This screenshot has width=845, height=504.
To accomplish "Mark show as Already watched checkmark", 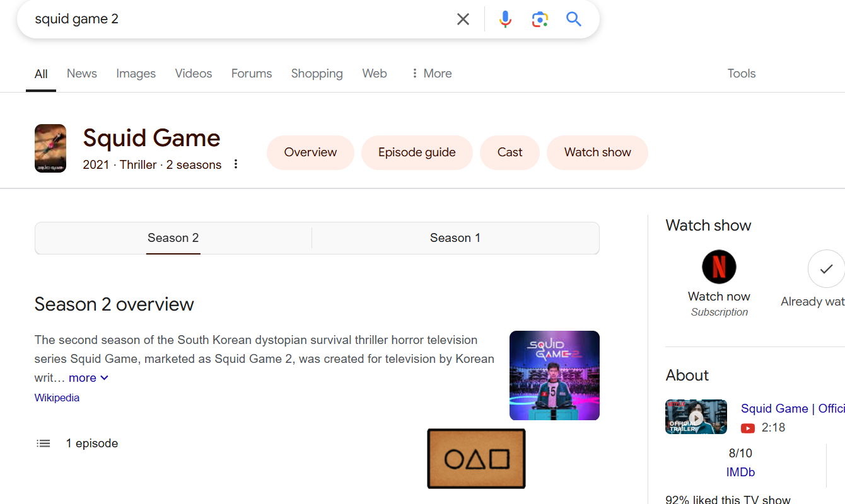I will [x=826, y=269].
